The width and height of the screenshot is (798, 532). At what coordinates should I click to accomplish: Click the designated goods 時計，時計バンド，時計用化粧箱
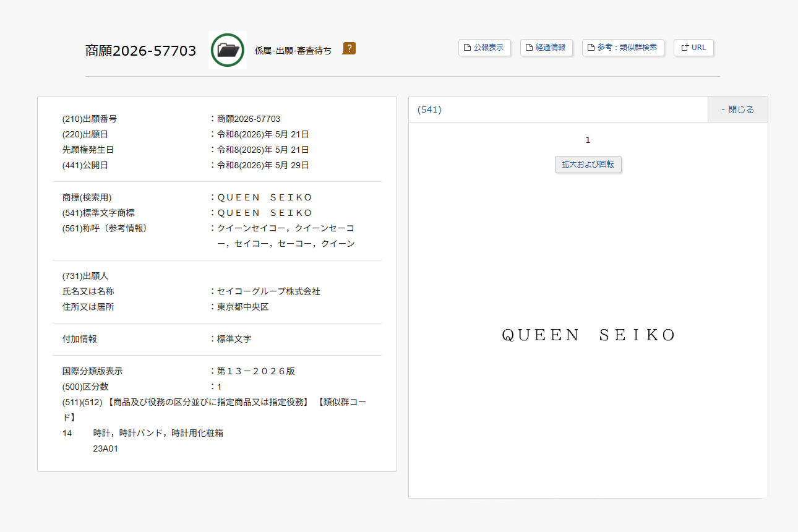[x=158, y=433]
